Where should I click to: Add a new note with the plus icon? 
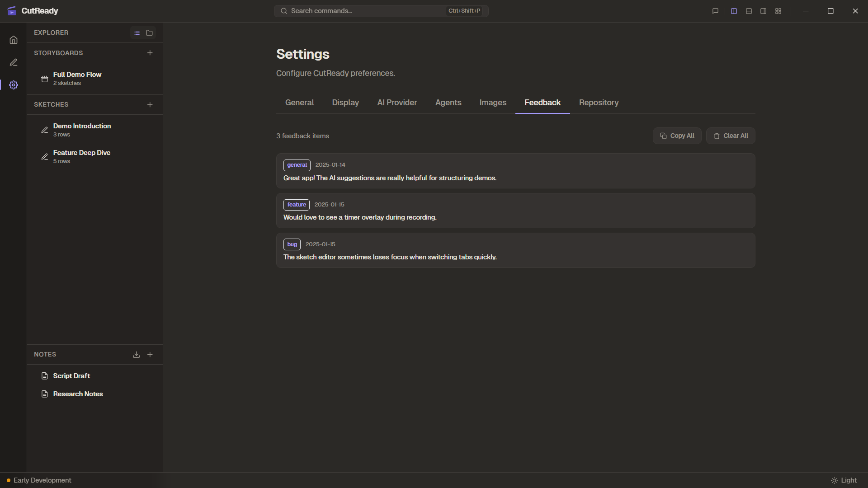click(x=150, y=354)
